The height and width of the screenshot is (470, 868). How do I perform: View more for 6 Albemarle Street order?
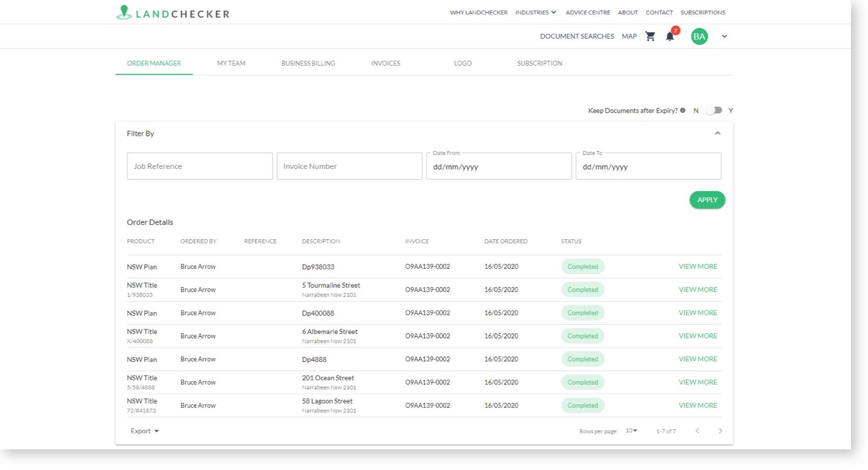click(x=697, y=336)
